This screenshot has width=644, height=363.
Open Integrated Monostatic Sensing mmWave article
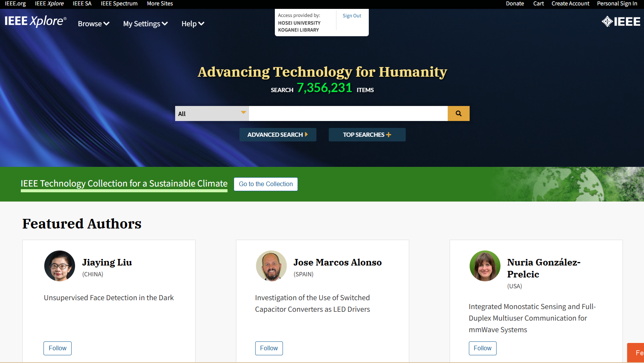coord(532,318)
